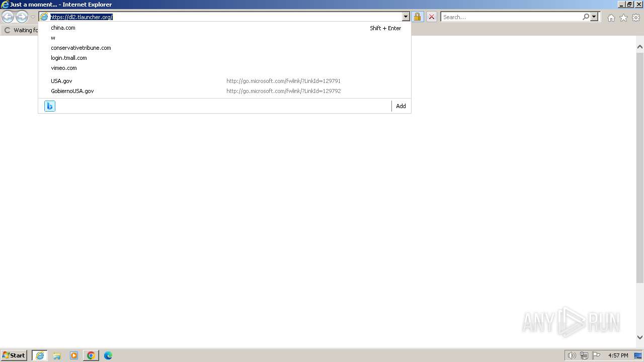
Task: Choose china.com suggestion
Action: point(224,28)
